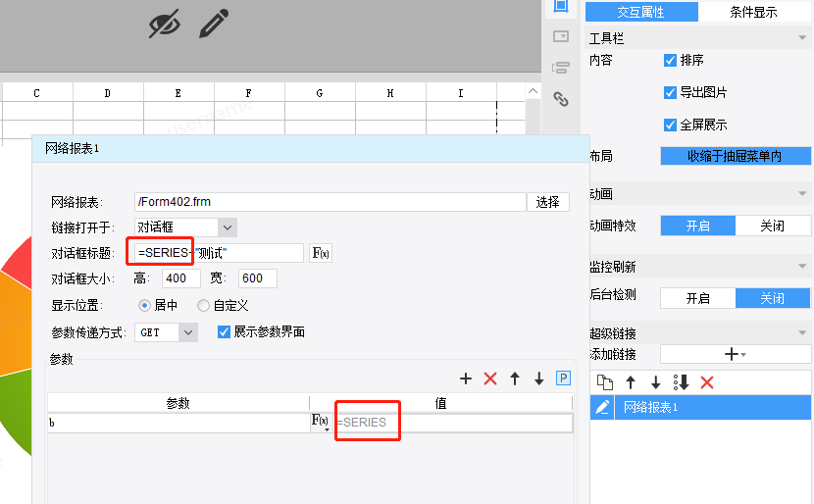Click the =SERIES parameter value cell

(x=453, y=423)
